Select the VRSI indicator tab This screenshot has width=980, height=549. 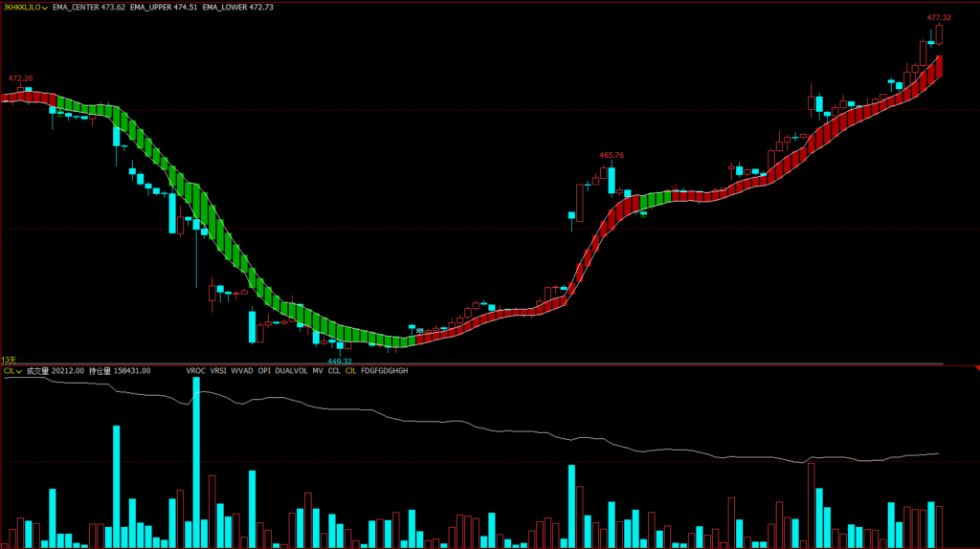point(219,370)
